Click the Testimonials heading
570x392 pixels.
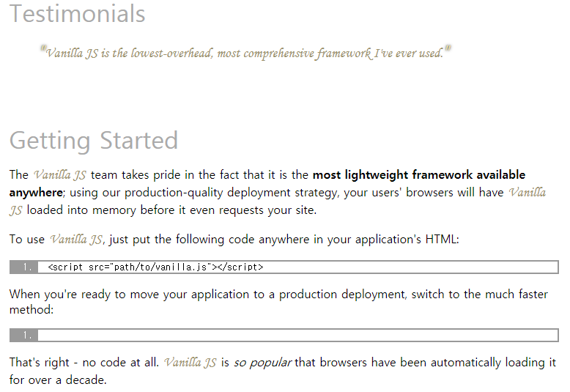[77, 14]
